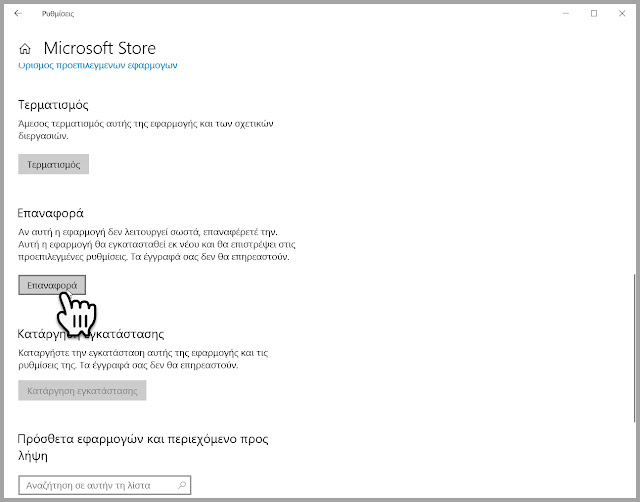Viewport: 640px width, 502px height.
Task: Open Settings home via the house icon
Action: point(25,49)
